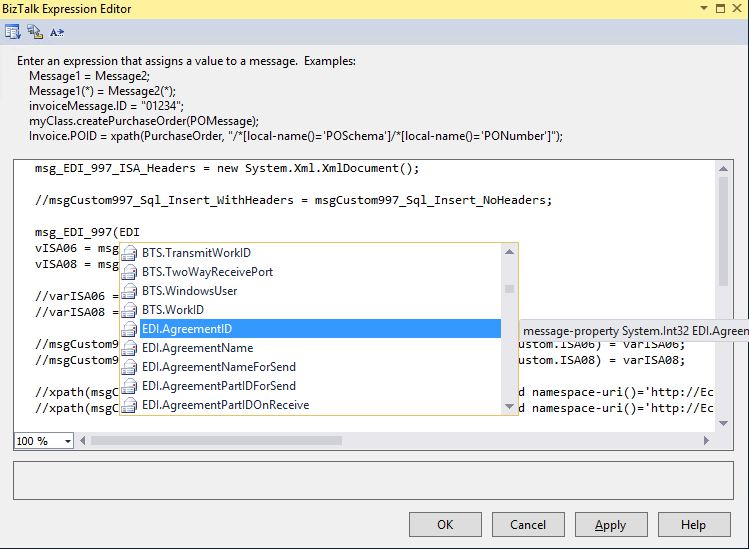Maximize the BizTalk Expression Editor window
The width and height of the screenshot is (749, 549).
click(720, 9)
